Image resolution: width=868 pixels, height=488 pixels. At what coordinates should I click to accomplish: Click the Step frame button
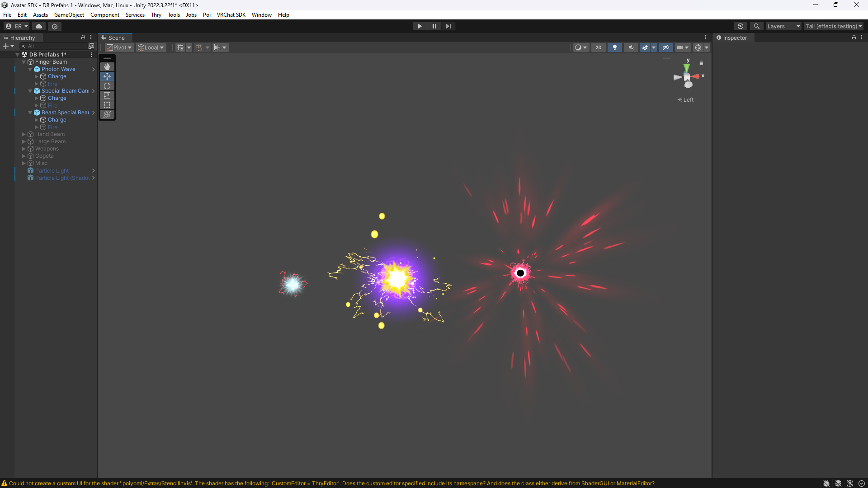click(x=448, y=26)
